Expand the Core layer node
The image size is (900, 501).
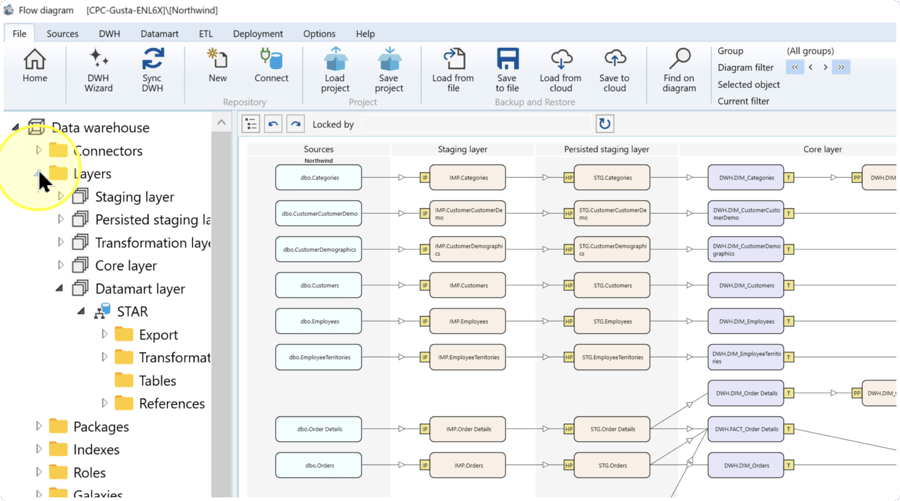point(60,265)
